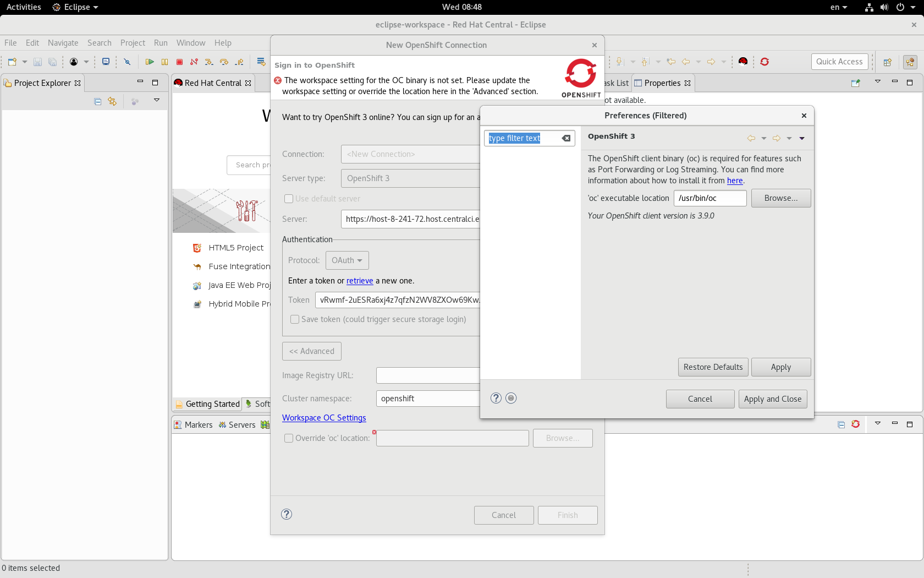
Task: Enable the Save token checkbox
Action: [x=295, y=319]
